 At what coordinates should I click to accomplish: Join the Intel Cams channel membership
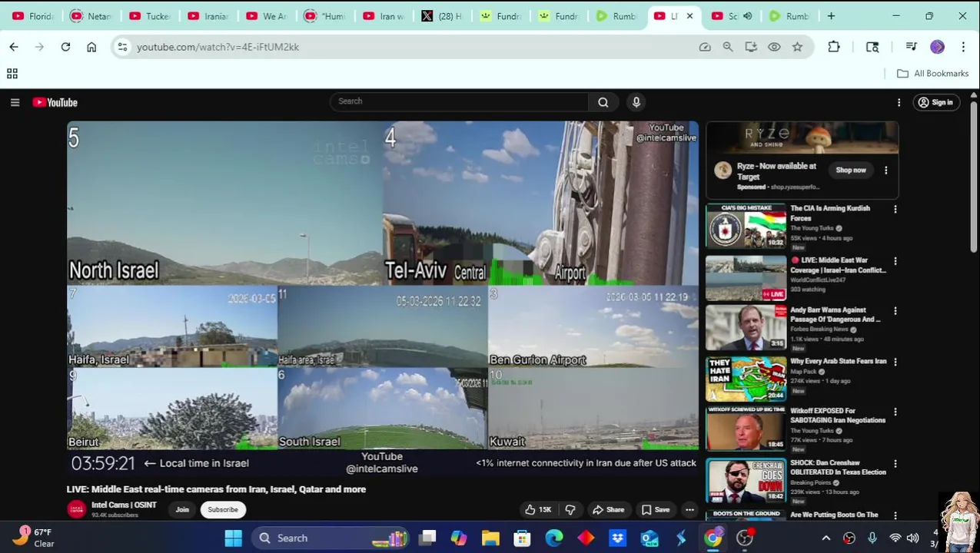(x=182, y=510)
